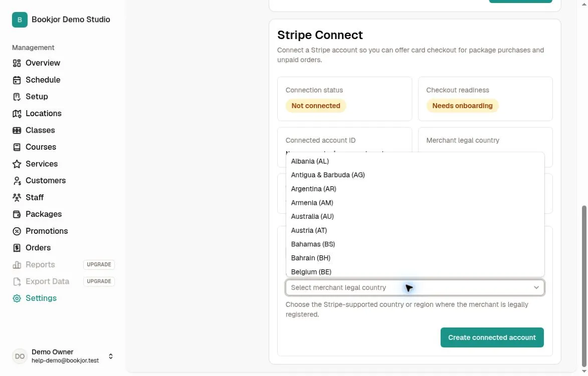Click Create connected account button
This screenshot has width=588, height=376.
[492, 337]
